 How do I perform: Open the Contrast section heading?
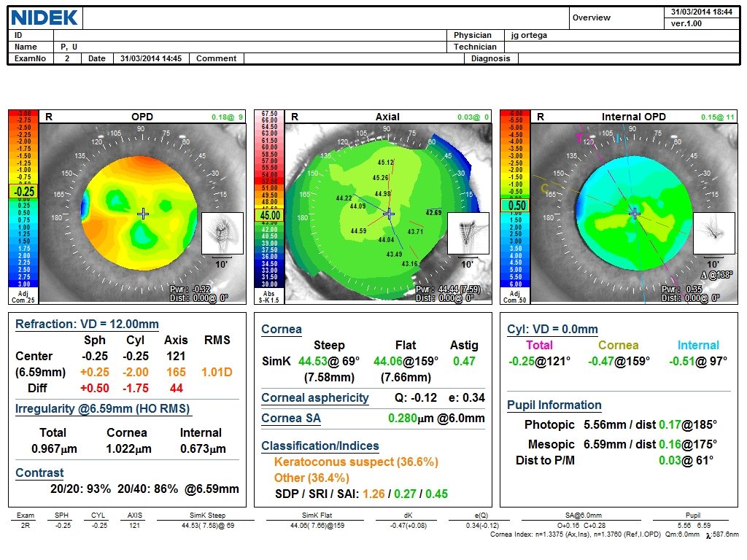(39, 472)
